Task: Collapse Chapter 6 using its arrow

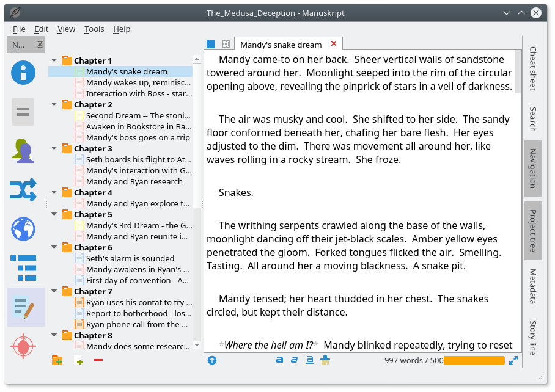Action: (54, 247)
